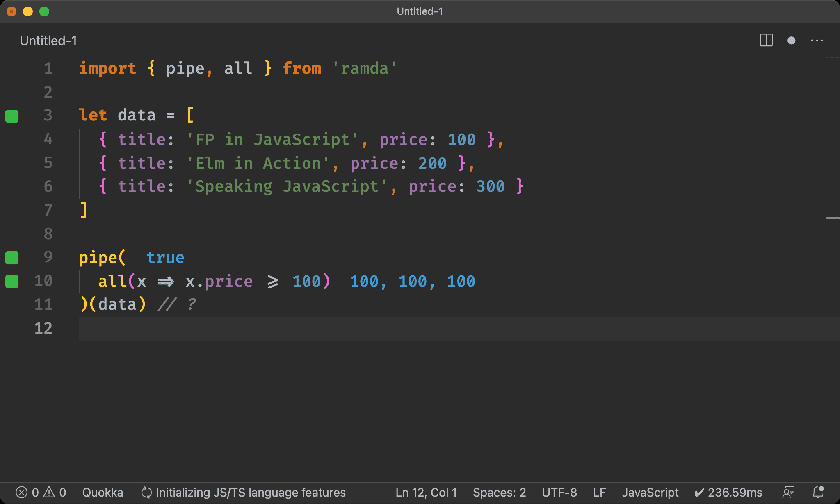
Task: Click the language features sync spinner icon
Action: 146,492
